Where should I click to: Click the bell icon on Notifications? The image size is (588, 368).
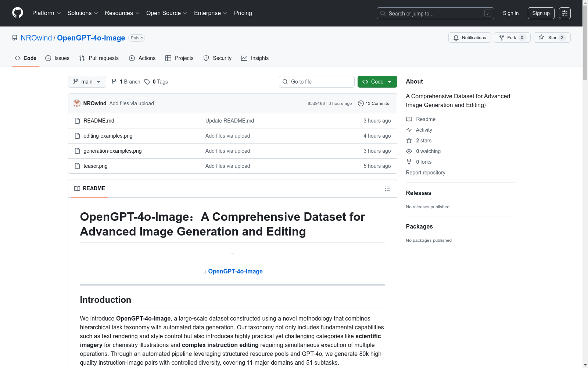[x=456, y=38]
